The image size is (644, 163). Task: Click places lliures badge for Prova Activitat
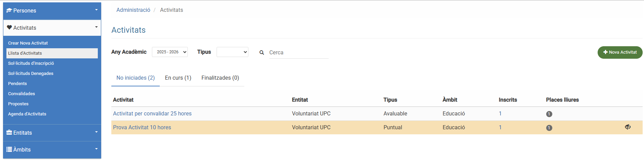click(549, 128)
